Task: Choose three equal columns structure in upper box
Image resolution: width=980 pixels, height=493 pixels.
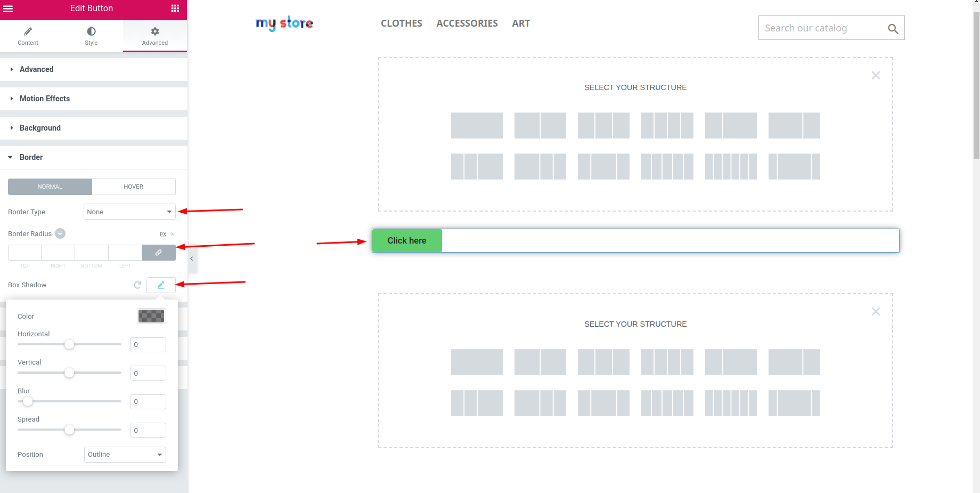Action: pyautogui.click(x=603, y=125)
